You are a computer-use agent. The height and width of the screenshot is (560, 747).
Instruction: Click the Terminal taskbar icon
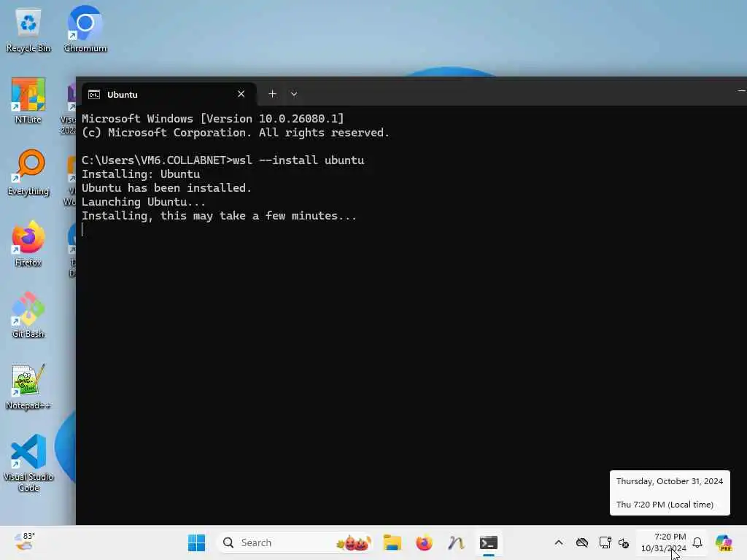[x=488, y=542]
